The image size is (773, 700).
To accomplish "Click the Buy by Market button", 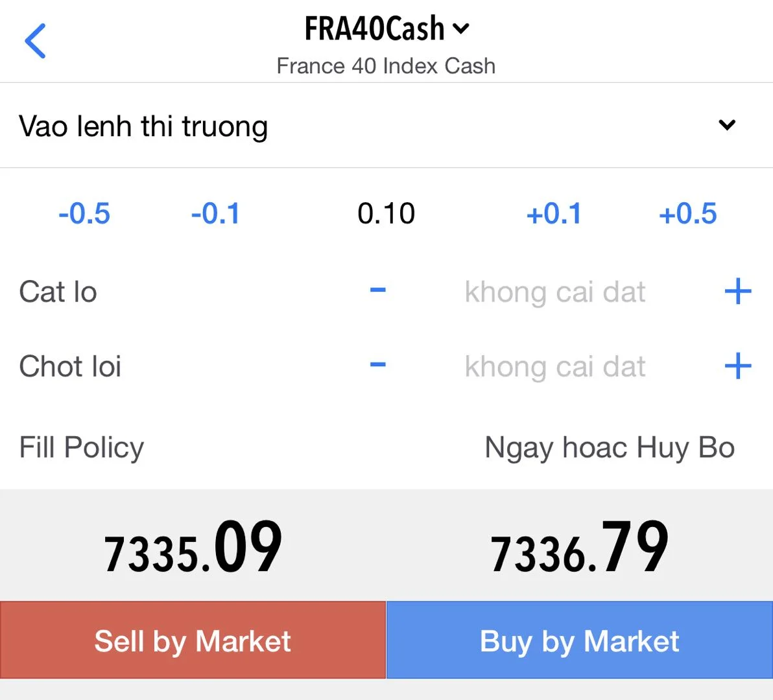I will (x=580, y=640).
